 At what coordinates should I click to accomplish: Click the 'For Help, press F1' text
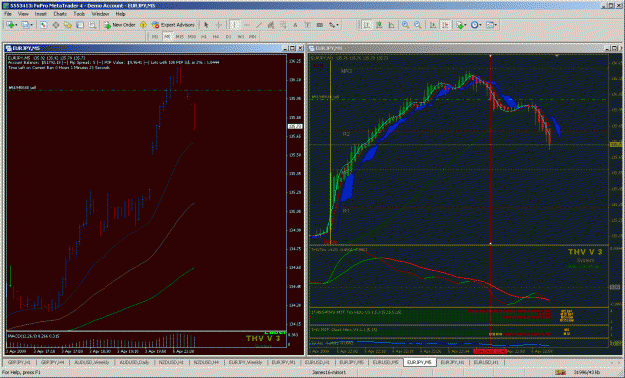pyautogui.click(x=21, y=372)
